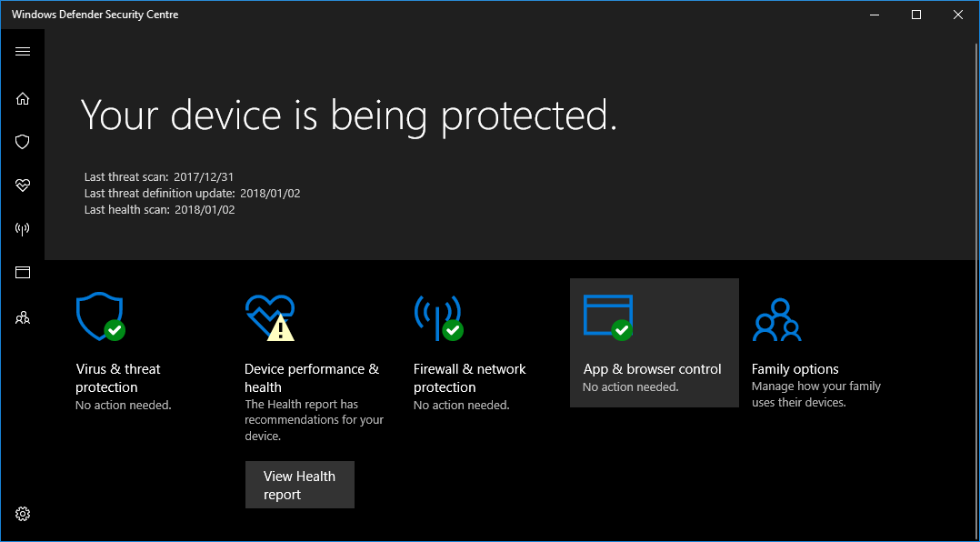Open App & browser control sidebar icon

click(x=23, y=273)
